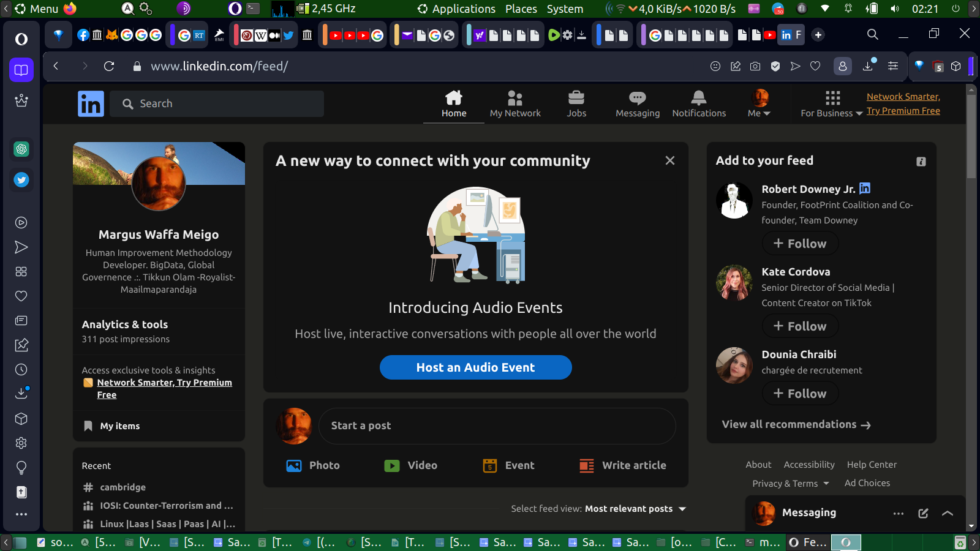
Task: Open the browser profile account icon
Action: click(x=843, y=66)
